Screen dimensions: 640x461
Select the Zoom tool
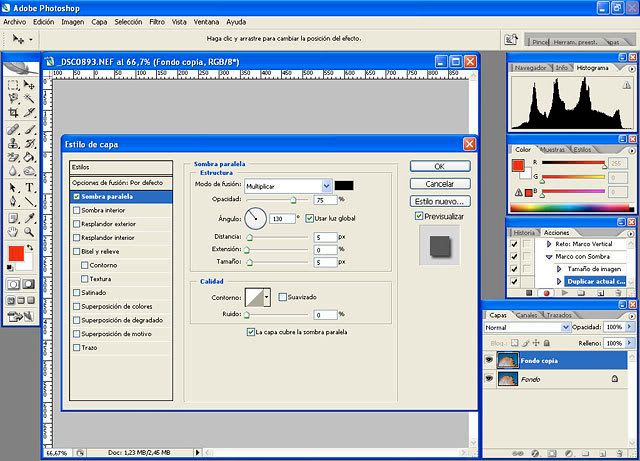click(29, 232)
